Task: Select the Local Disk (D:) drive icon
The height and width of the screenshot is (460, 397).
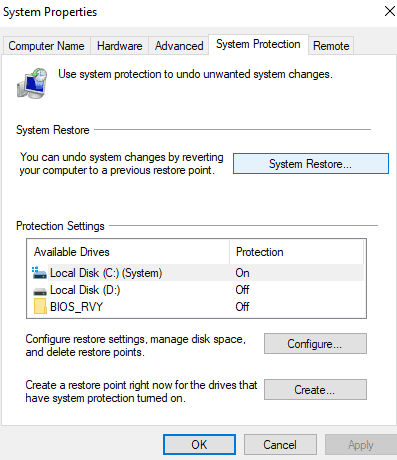Action: pyautogui.click(x=40, y=291)
